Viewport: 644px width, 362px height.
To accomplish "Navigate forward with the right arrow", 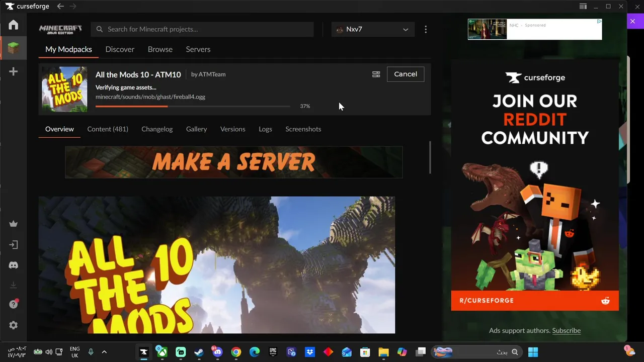I will click(x=73, y=6).
